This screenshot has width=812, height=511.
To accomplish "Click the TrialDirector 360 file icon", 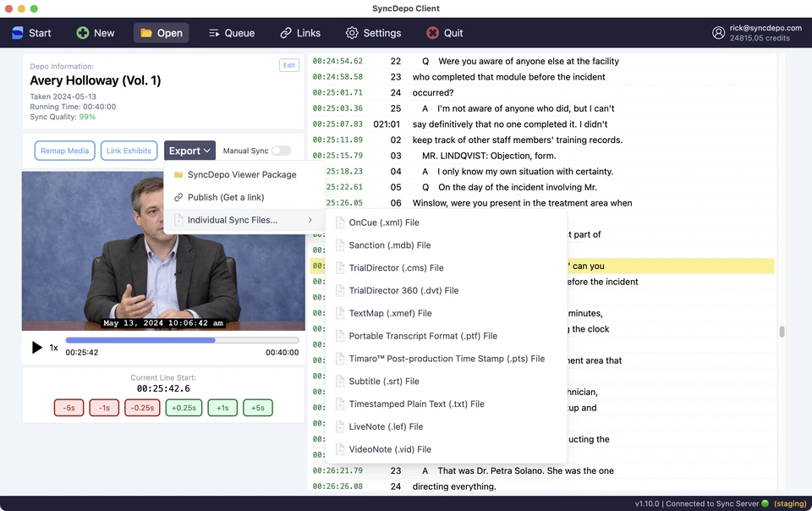I will [x=340, y=290].
